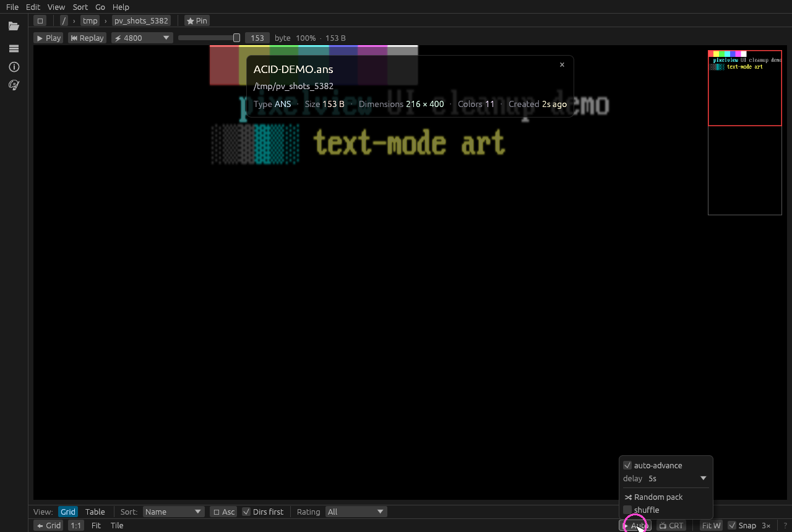Close the ACID-DEMO.ans info popup
This screenshot has height=532, width=792.
pos(562,65)
